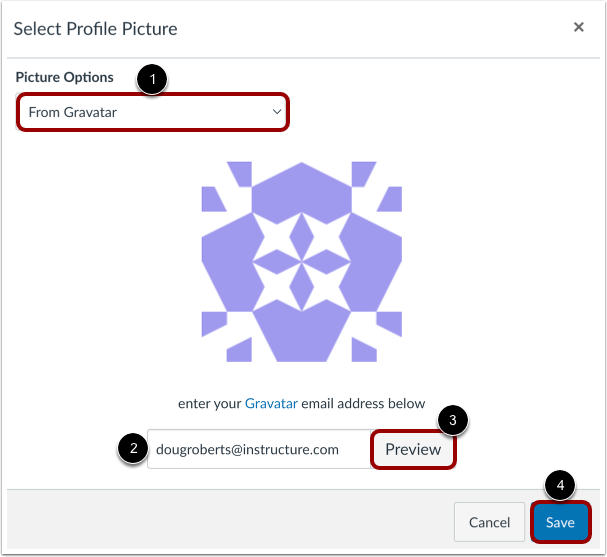Save the selected profile picture
This screenshot has height=557, width=607.
pos(560,522)
